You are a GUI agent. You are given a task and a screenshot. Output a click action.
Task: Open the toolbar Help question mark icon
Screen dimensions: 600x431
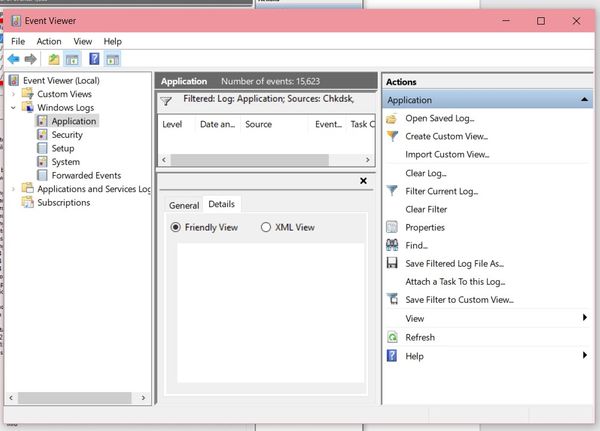94,59
